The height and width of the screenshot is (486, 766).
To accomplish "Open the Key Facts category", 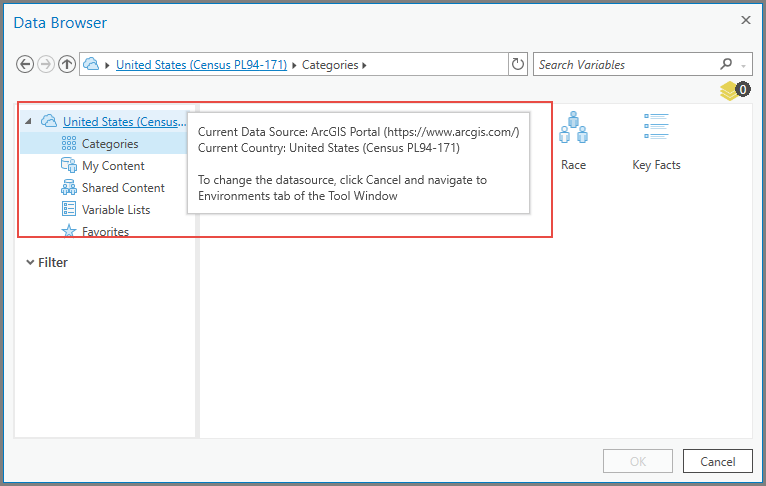I will tap(656, 141).
